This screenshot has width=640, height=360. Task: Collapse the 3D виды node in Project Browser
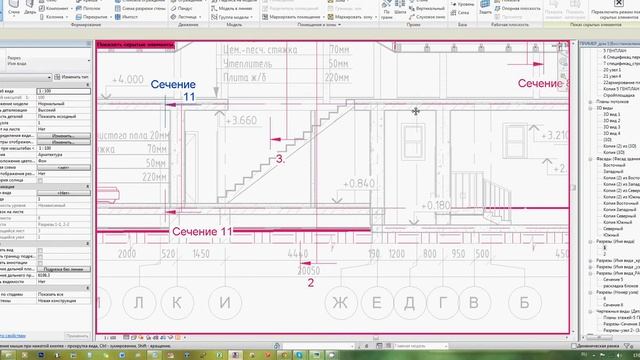coord(590,108)
